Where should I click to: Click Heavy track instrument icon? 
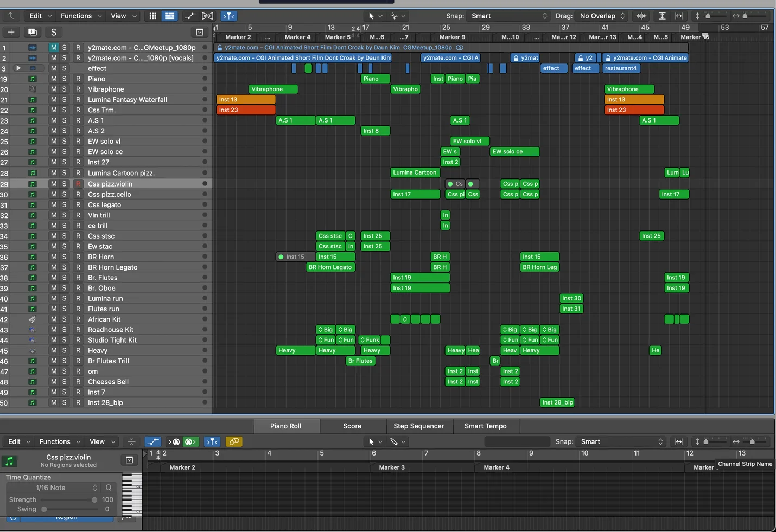pyautogui.click(x=33, y=351)
